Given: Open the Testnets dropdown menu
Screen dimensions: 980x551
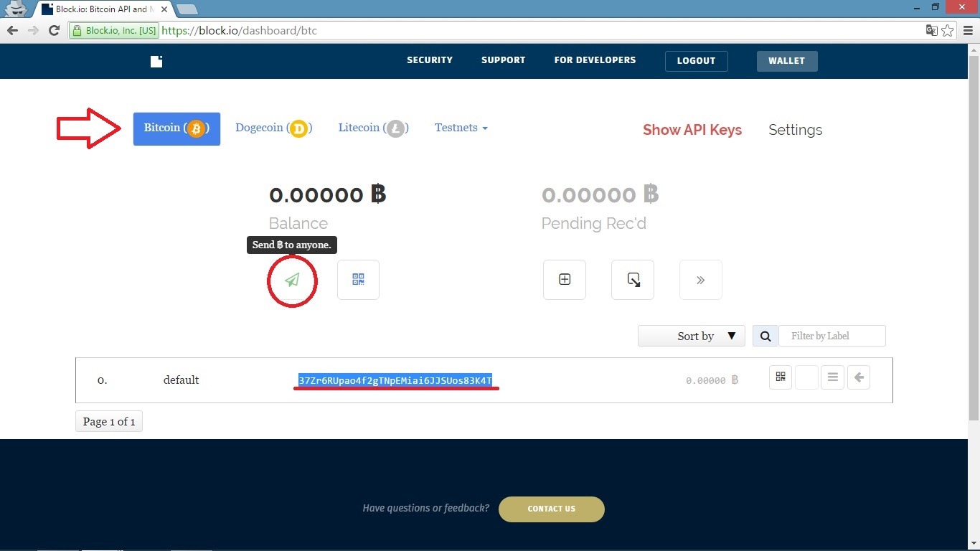Looking at the screenshot, I should coord(461,128).
